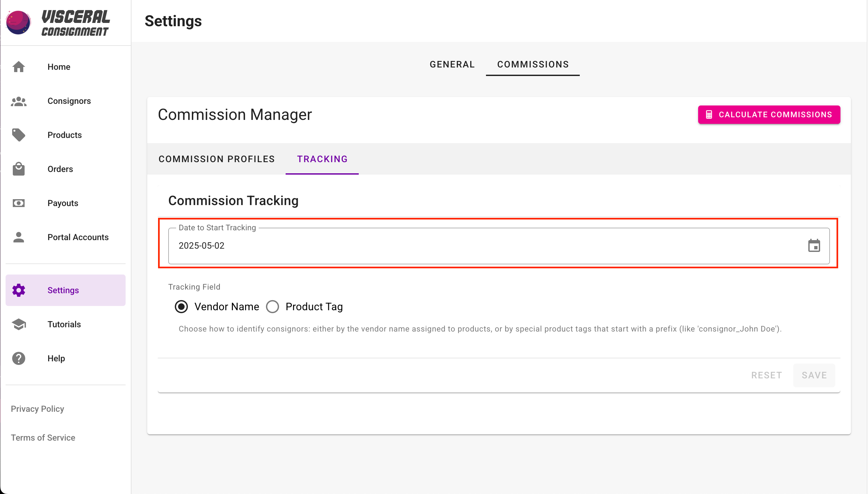Viewport: 868px width, 494px height.
Task: Open the Privacy Policy link
Action: tap(37, 409)
